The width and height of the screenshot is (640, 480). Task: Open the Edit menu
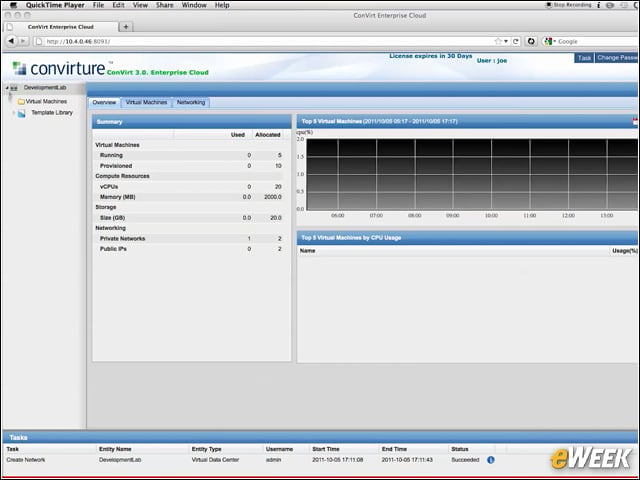pyautogui.click(x=118, y=5)
